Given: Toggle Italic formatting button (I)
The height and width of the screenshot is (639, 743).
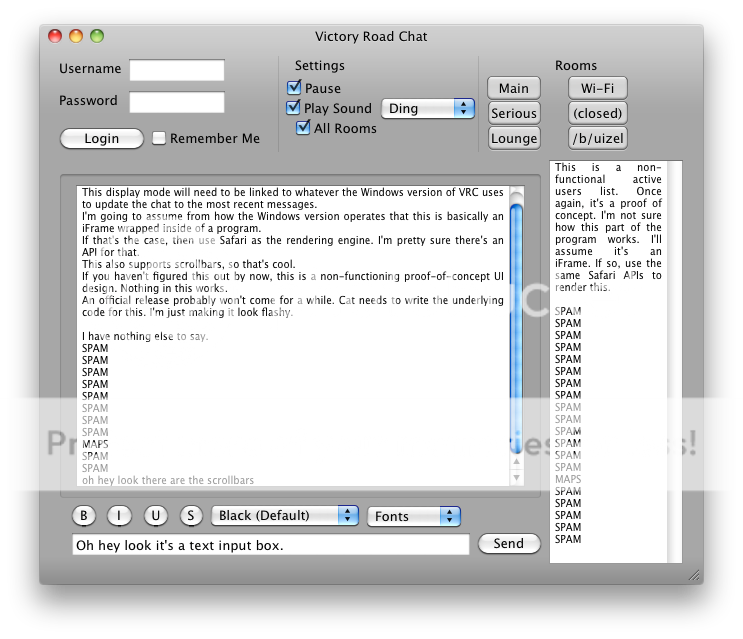Looking at the screenshot, I should (x=120, y=516).
